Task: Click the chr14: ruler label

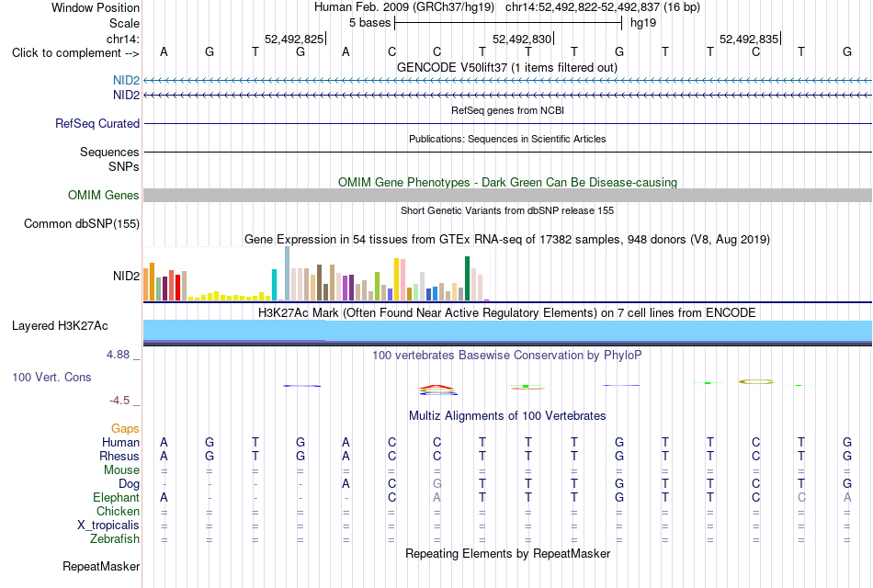Action: click(x=123, y=39)
